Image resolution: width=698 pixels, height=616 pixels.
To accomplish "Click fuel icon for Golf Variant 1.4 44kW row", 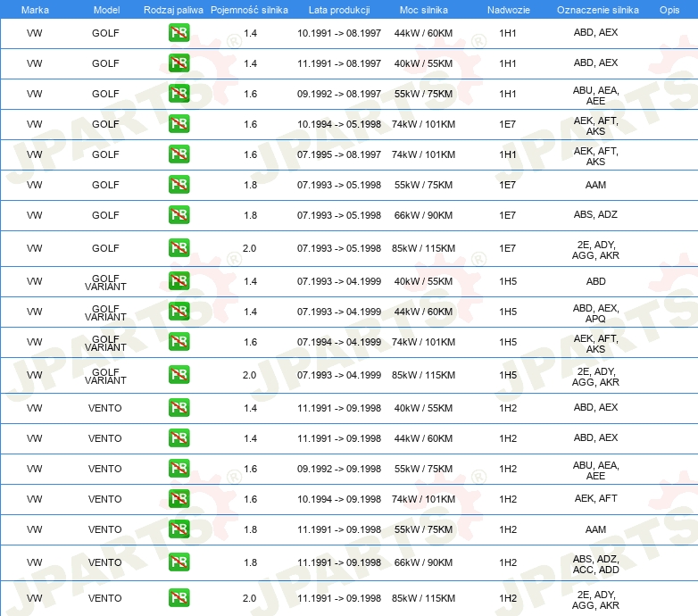I will point(179,311).
